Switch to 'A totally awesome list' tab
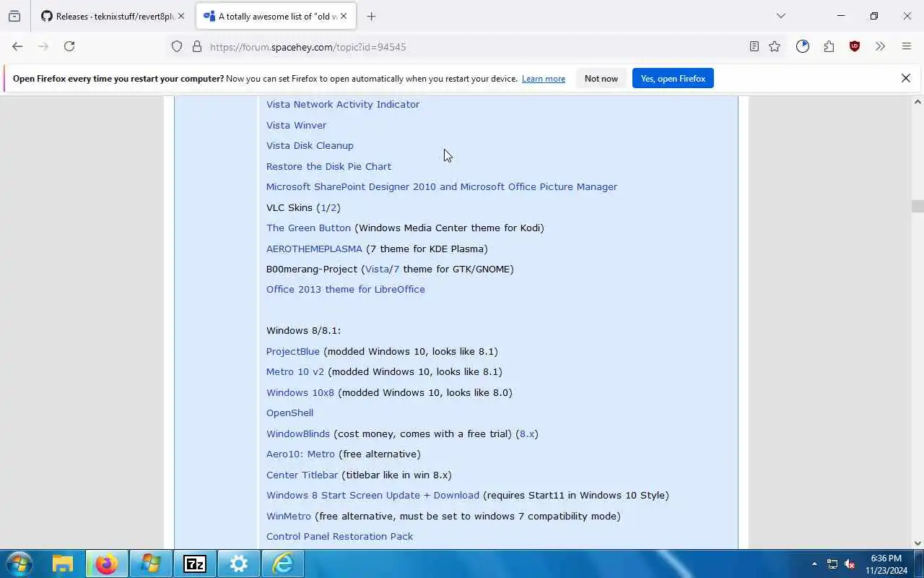The width and height of the screenshot is (924, 578). coord(276,16)
